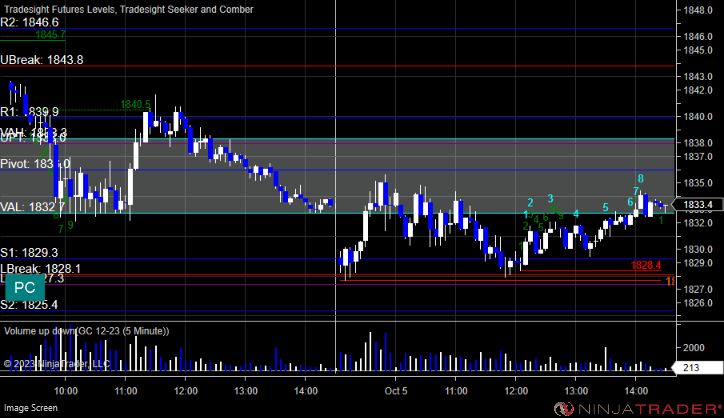Click the PC badge on the chart

tap(25, 287)
